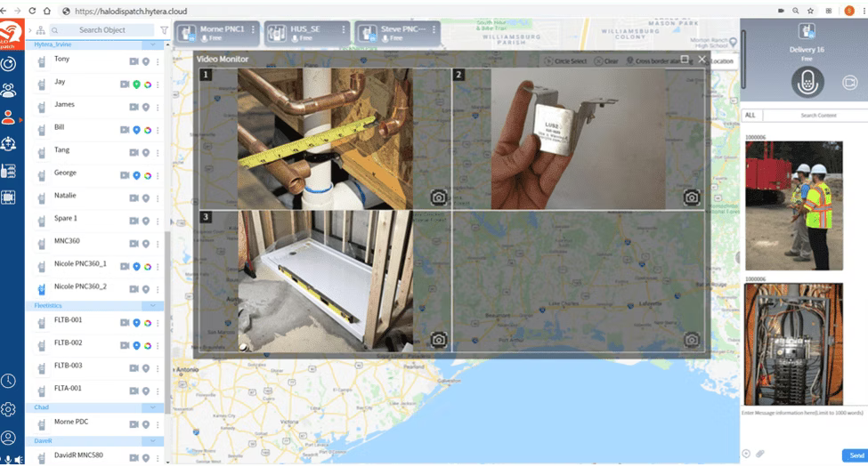Click the message entry text box
This screenshot has height=467, width=868.
[804, 427]
